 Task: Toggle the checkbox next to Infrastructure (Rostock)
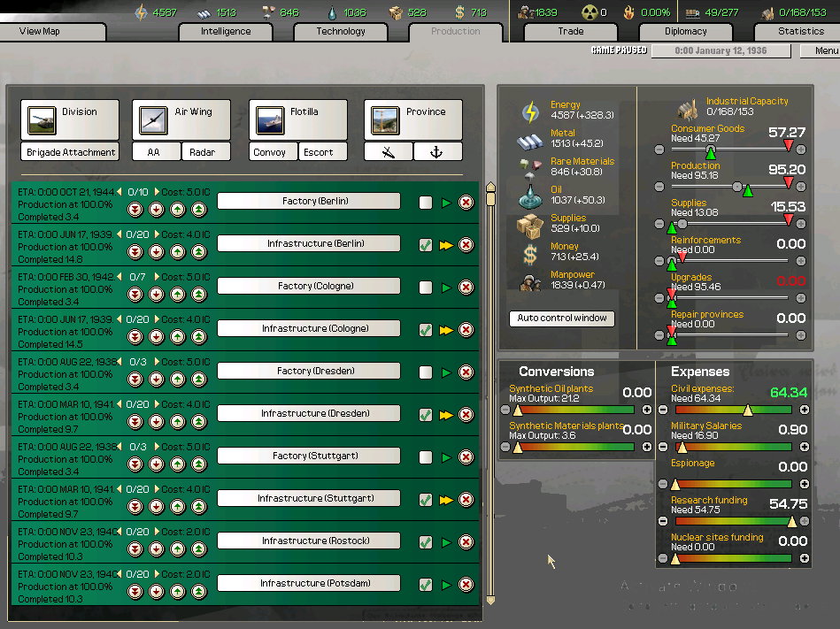click(x=425, y=541)
